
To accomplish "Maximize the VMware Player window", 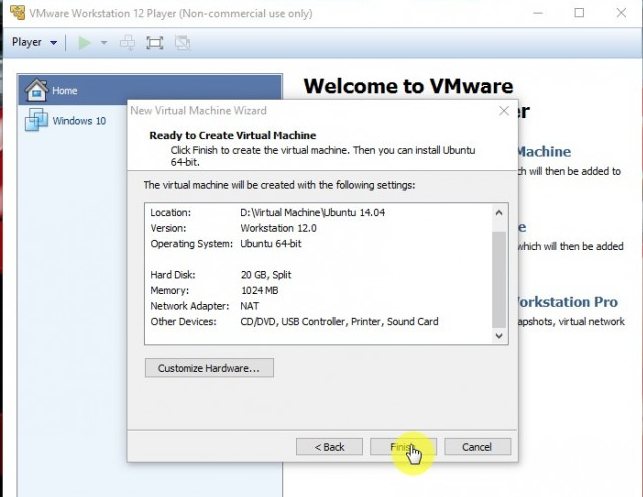I will point(579,13).
